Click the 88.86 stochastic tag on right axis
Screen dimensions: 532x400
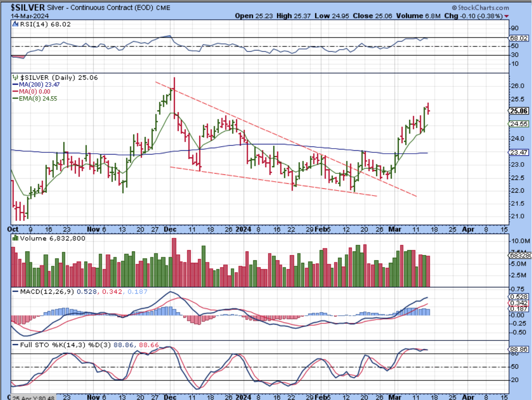click(518, 350)
